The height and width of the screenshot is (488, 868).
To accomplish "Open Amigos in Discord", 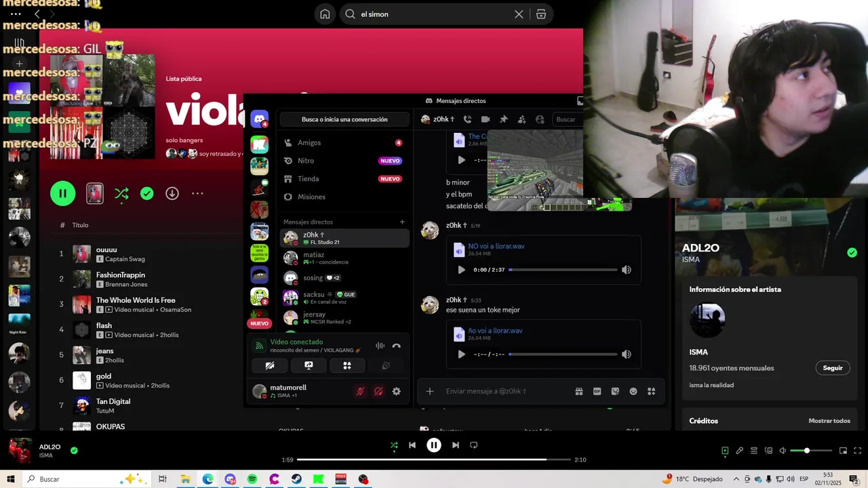I will (x=344, y=142).
